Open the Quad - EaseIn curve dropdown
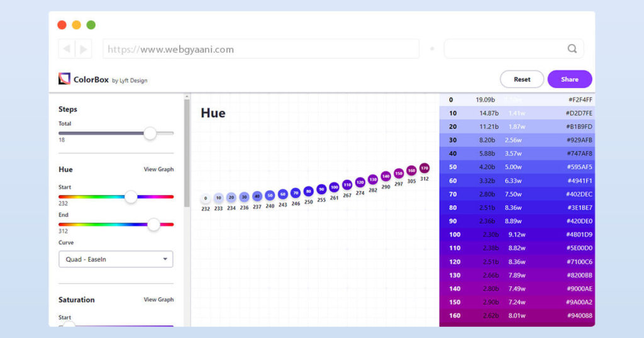Viewport: 644px width, 338px height. [116, 259]
